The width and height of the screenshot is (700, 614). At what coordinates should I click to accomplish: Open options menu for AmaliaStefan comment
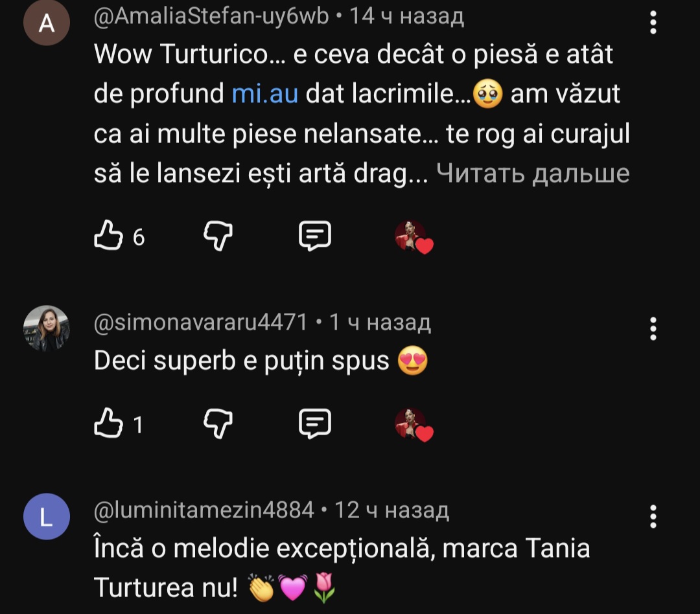pos(653,23)
